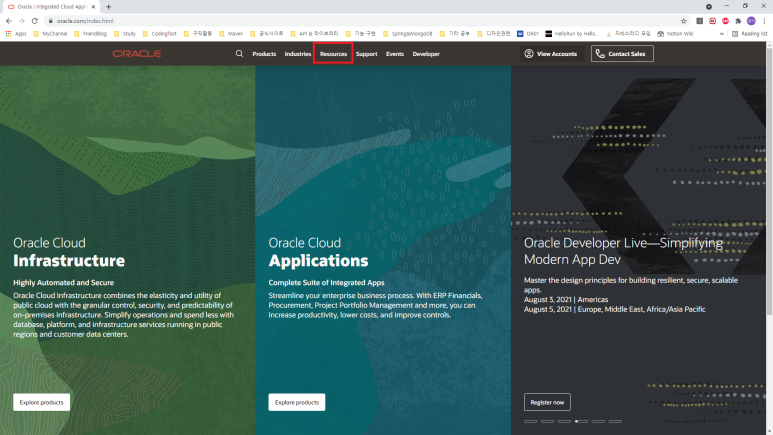Select the last carousel slide indicator
Screen dimensions: 773x435
point(615,421)
